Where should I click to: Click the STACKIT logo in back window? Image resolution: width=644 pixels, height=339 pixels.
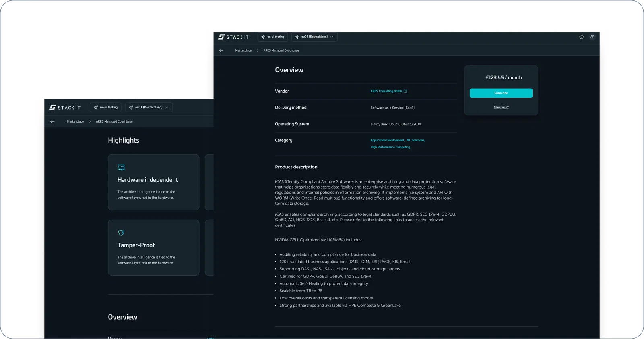pyautogui.click(x=65, y=108)
